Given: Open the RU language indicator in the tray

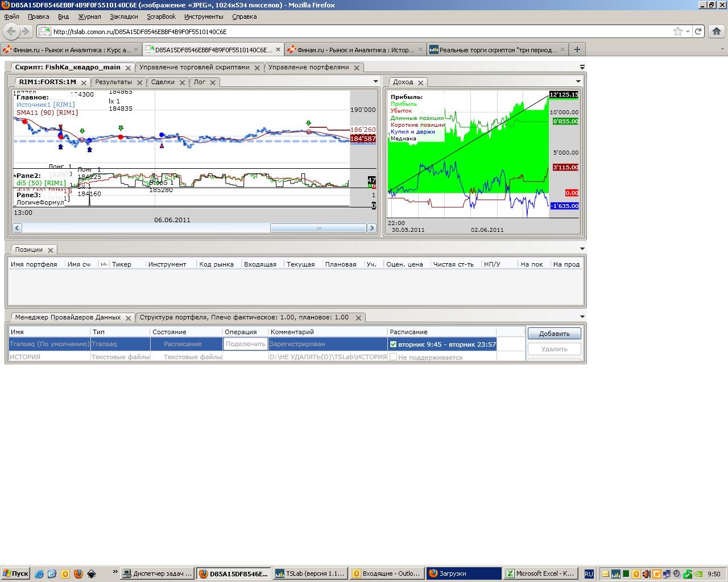Looking at the screenshot, I should (589, 573).
